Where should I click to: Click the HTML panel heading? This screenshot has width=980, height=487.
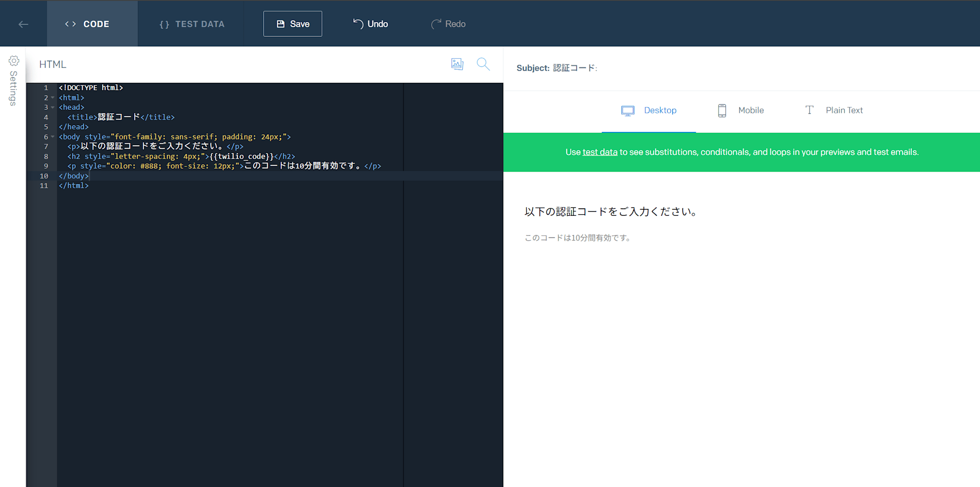(x=52, y=64)
